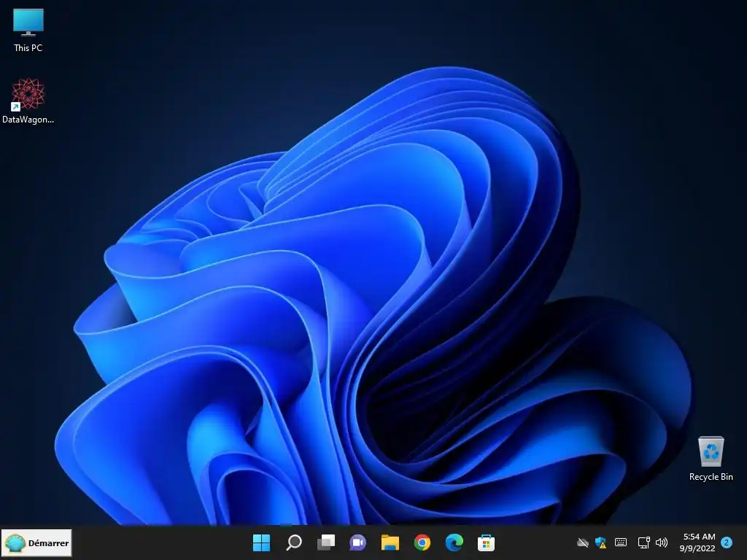Launch Microsoft Edge from the taskbar
Screen dimensions: 747x560
click(454, 542)
